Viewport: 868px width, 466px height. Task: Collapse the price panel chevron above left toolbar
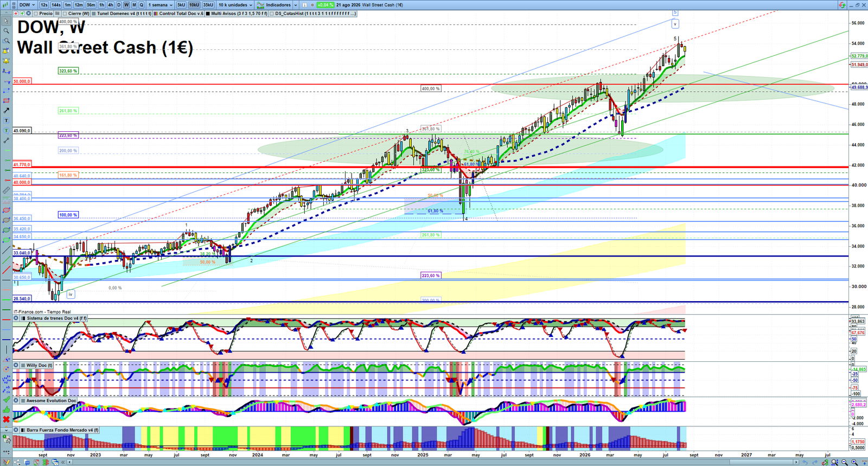tap(6, 13)
